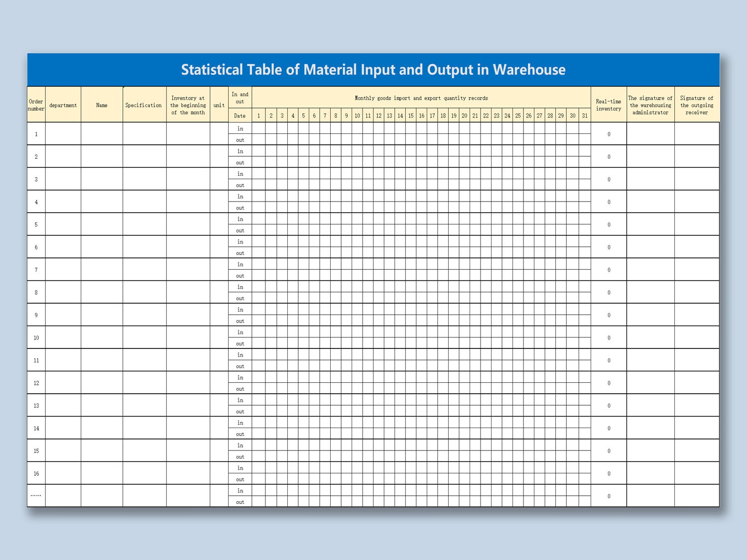Click order number cell '11'

[x=36, y=360]
